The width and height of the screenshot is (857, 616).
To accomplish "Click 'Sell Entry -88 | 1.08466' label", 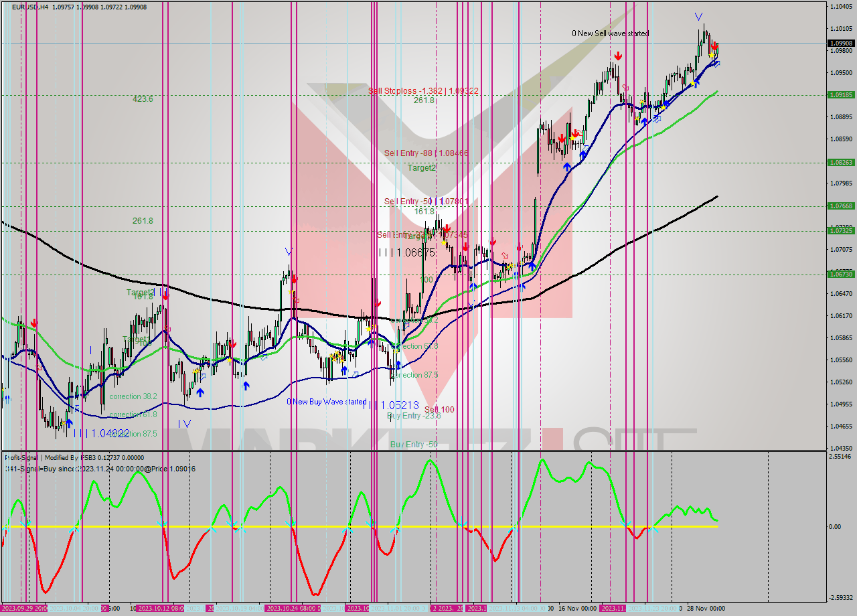I will tap(426, 153).
